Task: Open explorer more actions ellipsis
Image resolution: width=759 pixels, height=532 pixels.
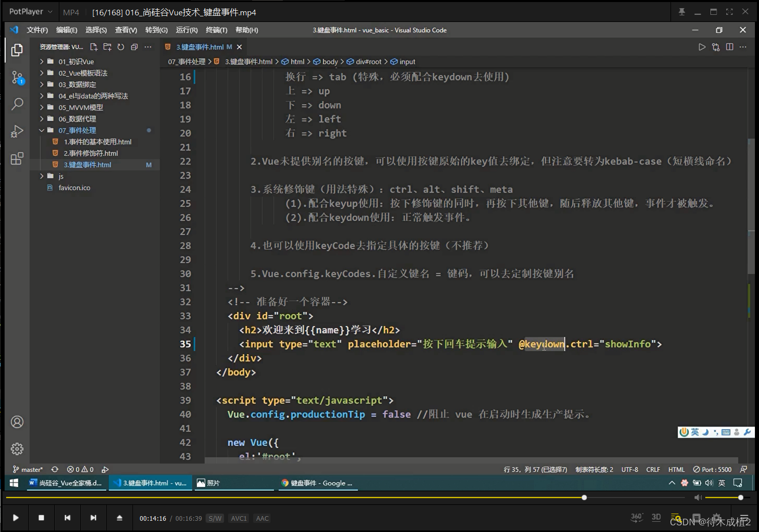Action: click(148, 47)
